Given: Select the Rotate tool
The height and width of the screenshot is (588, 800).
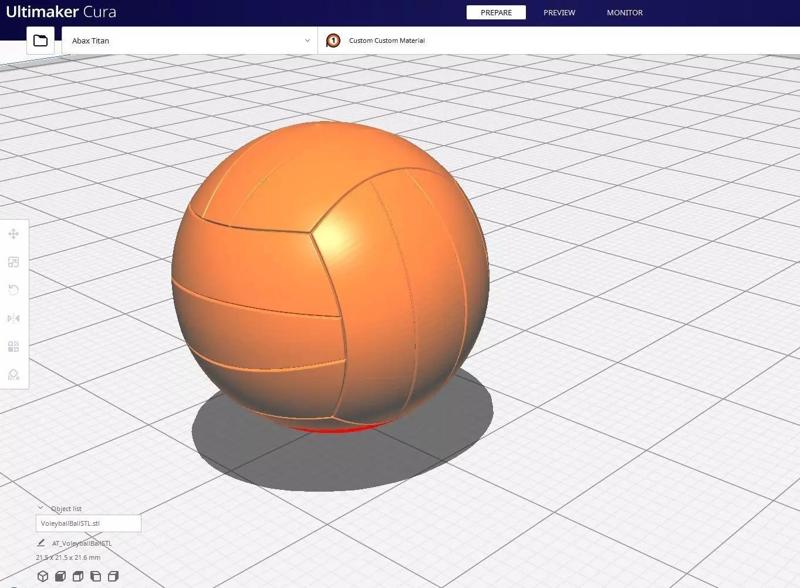Looking at the screenshot, I should pyautogui.click(x=13, y=290).
